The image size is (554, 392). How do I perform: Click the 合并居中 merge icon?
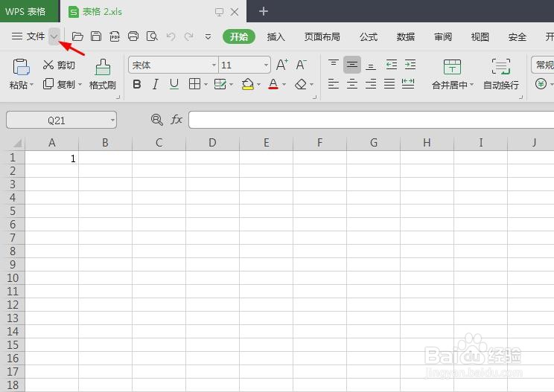pyautogui.click(x=452, y=66)
